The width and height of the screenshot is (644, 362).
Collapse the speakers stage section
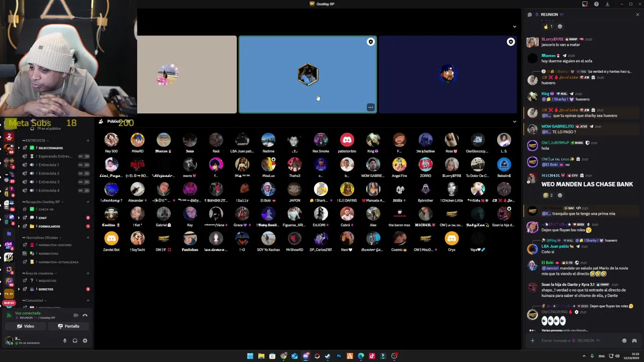pos(514,27)
